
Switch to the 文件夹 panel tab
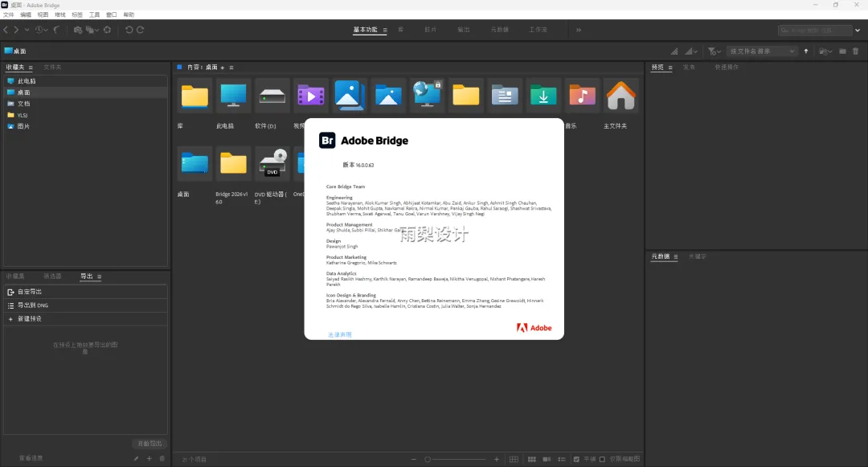pyautogui.click(x=52, y=67)
